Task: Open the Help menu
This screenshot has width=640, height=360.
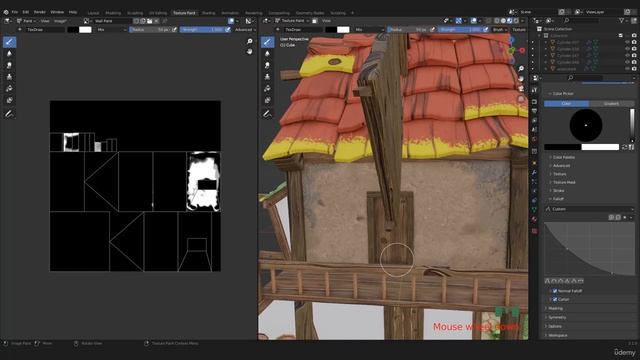Action: [x=73, y=12]
